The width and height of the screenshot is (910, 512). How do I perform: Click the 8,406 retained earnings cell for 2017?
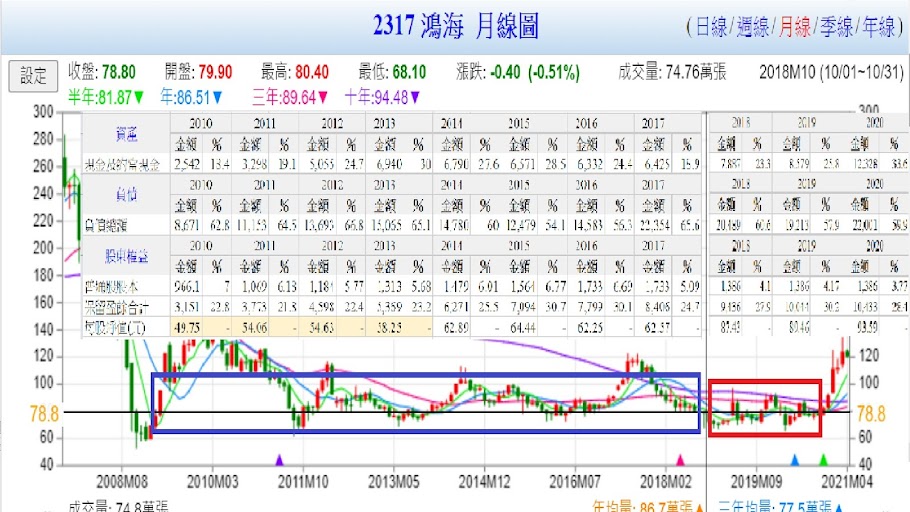coord(656,307)
